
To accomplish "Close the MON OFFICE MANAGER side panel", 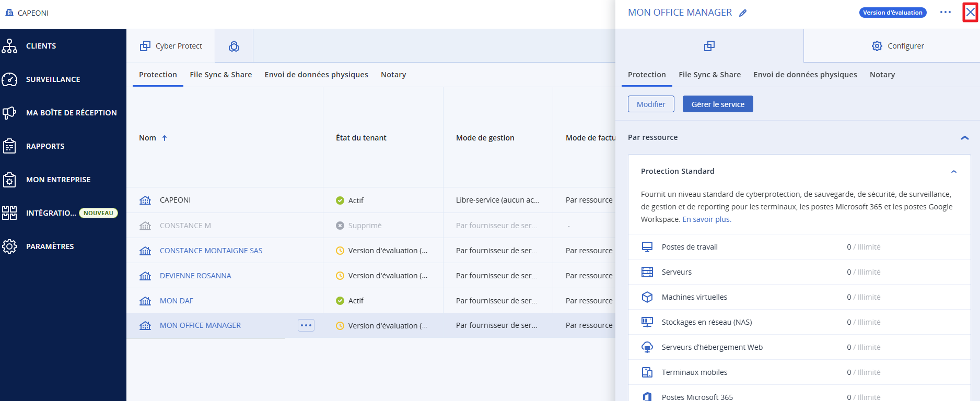I will coord(970,13).
